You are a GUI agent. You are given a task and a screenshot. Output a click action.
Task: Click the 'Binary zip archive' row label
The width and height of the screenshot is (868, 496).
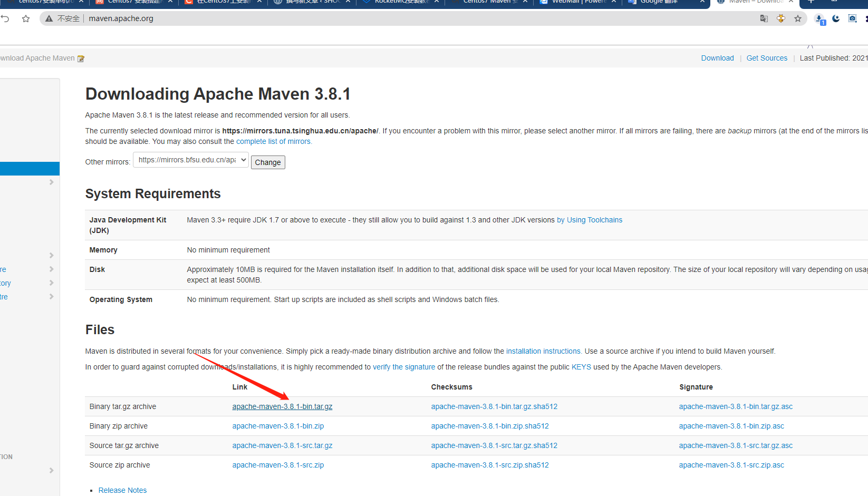point(119,426)
